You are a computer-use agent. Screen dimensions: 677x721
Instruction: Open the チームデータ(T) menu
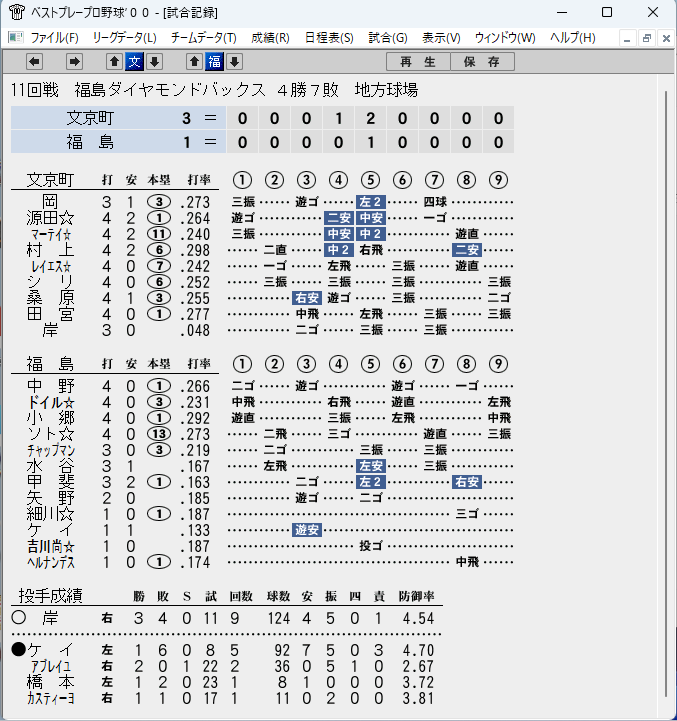[203, 38]
